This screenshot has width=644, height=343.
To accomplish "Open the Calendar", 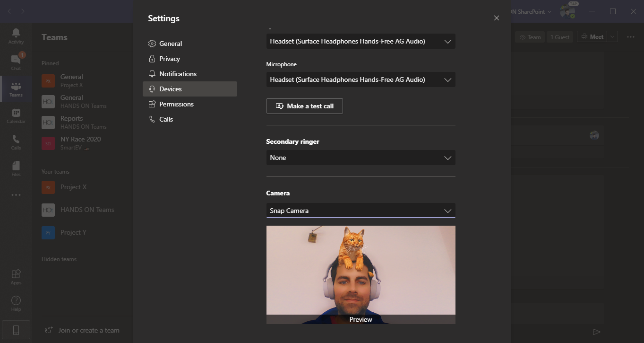I will (16, 115).
